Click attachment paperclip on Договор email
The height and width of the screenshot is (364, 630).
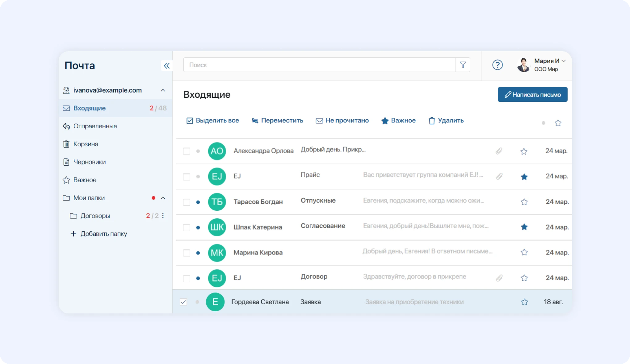(x=499, y=278)
